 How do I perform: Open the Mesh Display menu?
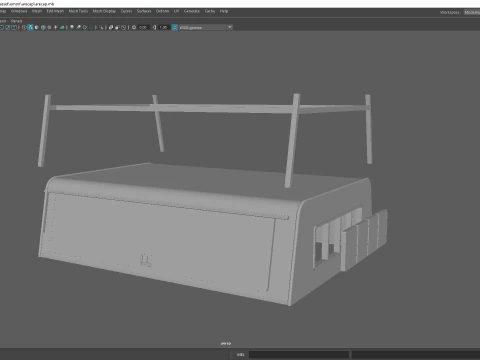pyautogui.click(x=104, y=11)
